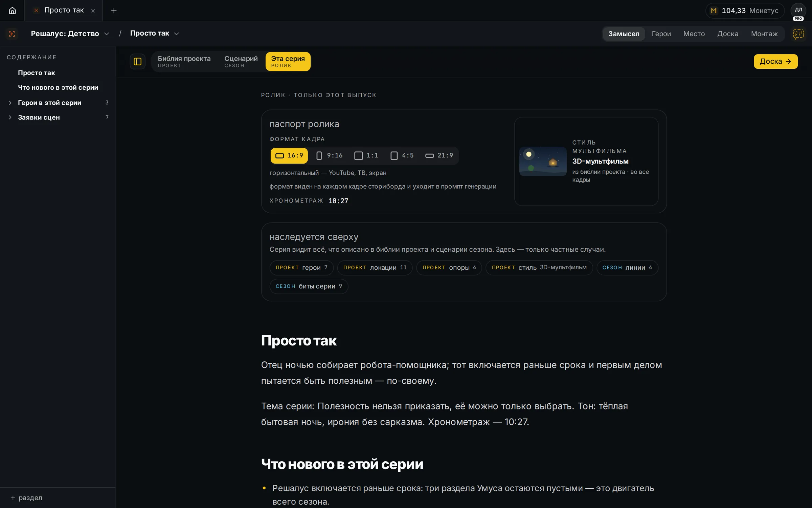Add a new раздел
This screenshot has height=508, width=812.
pyautogui.click(x=26, y=498)
